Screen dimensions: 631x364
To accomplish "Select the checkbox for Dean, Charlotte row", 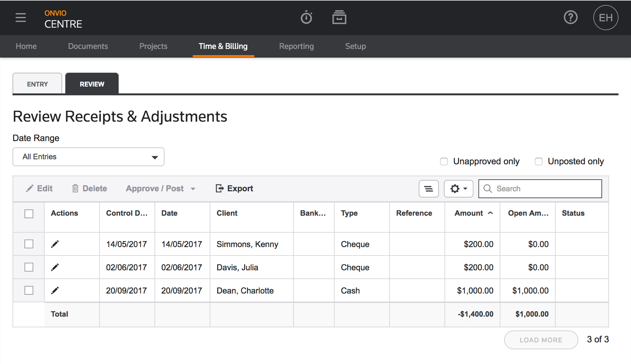I will (29, 290).
